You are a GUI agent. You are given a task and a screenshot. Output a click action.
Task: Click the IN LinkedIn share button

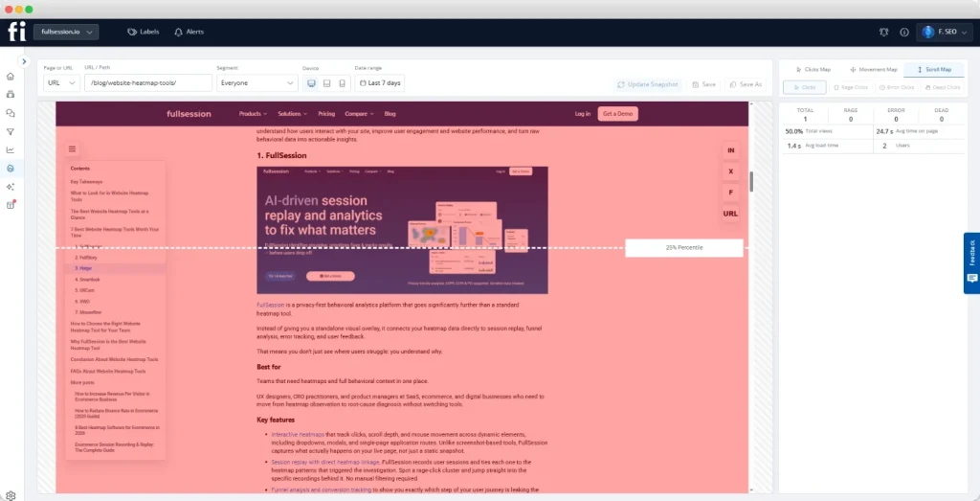point(730,150)
